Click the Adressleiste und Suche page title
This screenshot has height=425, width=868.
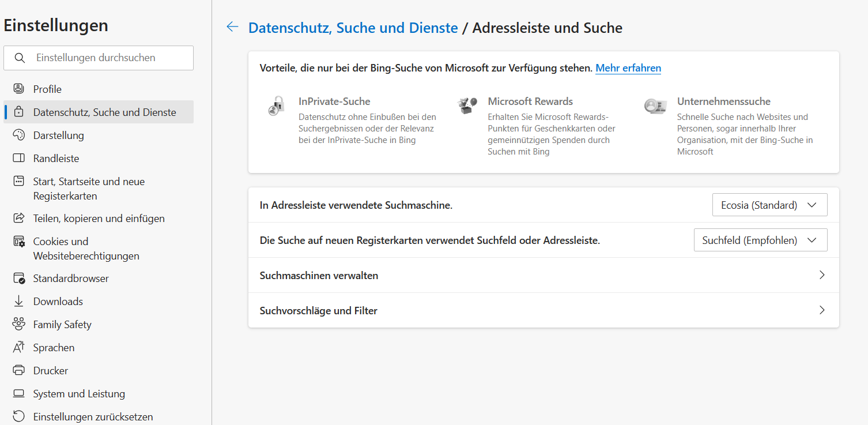(548, 27)
